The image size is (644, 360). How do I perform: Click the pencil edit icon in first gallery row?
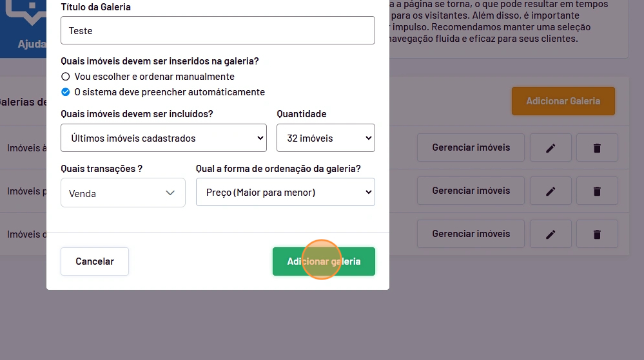coord(551,147)
